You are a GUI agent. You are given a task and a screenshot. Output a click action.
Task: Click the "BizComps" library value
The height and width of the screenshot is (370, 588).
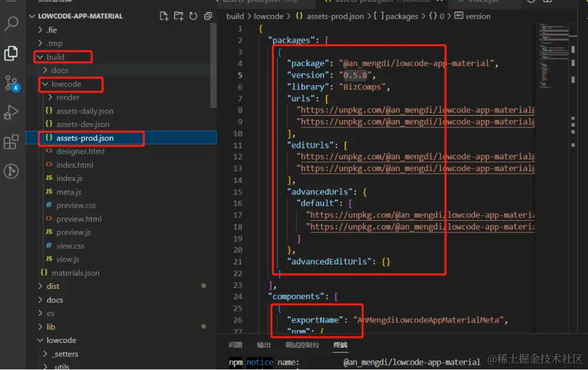pyautogui.click(x=362, y=87)
